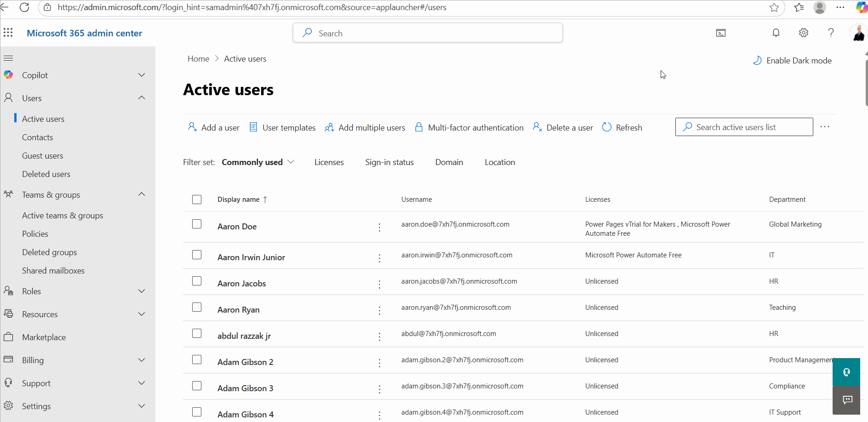
Task: Click the notifications bell icon
Action: pyautogui.click(x=776, y=33)
